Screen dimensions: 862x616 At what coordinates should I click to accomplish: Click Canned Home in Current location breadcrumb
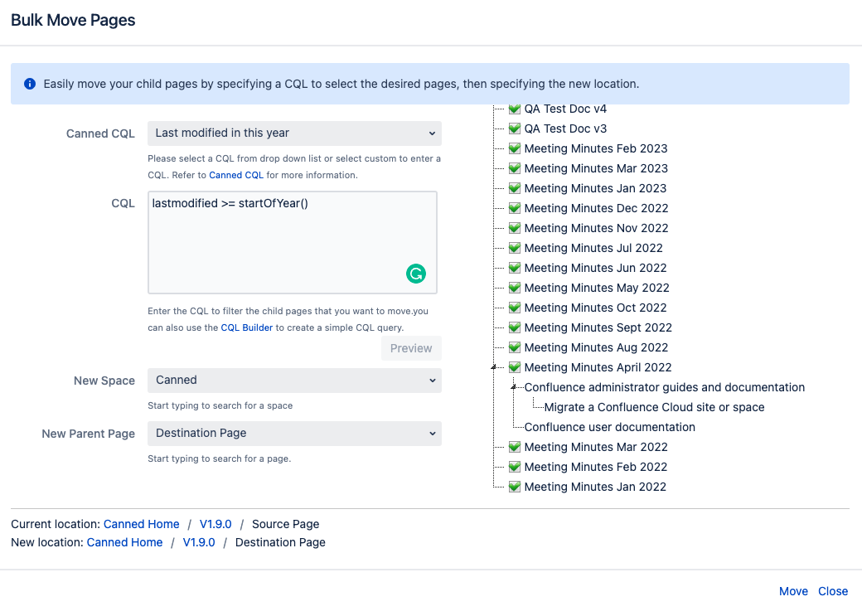(x=141, y=524)
